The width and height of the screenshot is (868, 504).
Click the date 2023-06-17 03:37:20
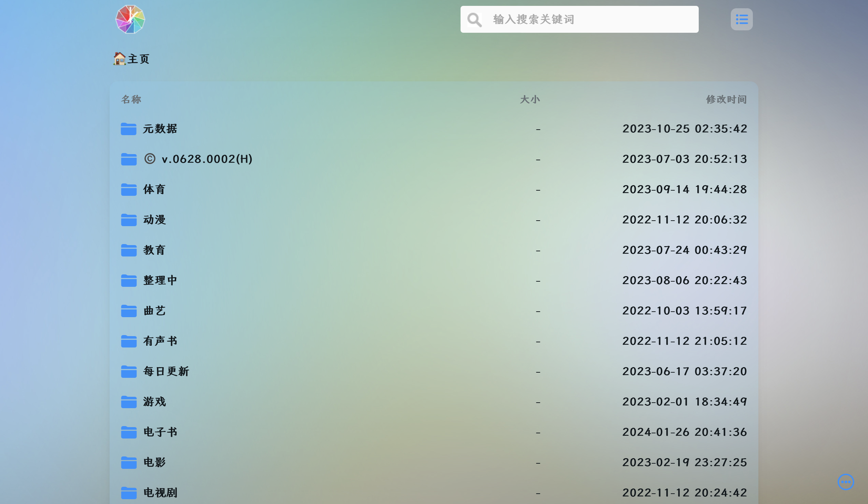point(685,372)
